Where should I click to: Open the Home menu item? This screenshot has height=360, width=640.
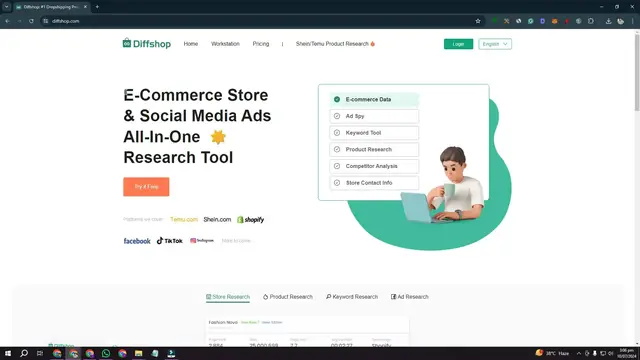pos(191,44)
